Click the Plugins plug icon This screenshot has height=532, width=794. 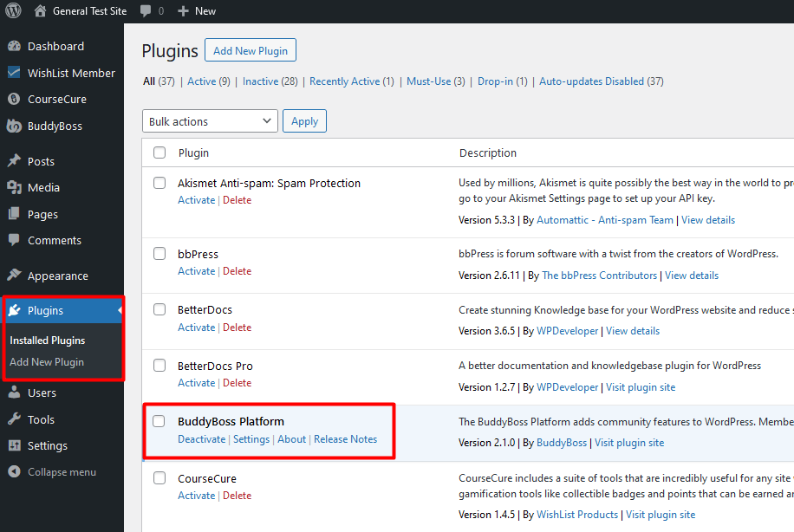pos(15,310)
